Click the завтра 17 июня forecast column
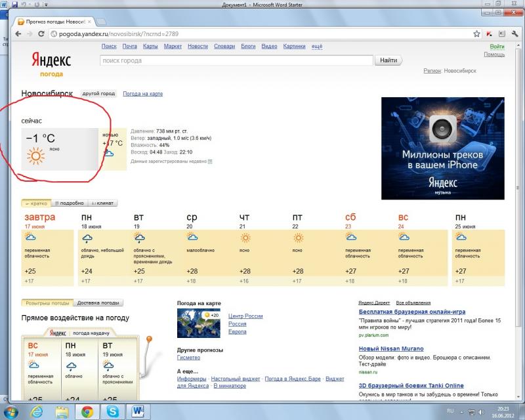Screen dimensions: 525x420 click(x=47, y=249)
